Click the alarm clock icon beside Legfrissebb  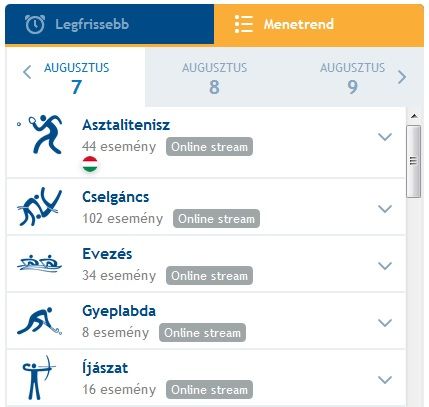click(35, 24)
